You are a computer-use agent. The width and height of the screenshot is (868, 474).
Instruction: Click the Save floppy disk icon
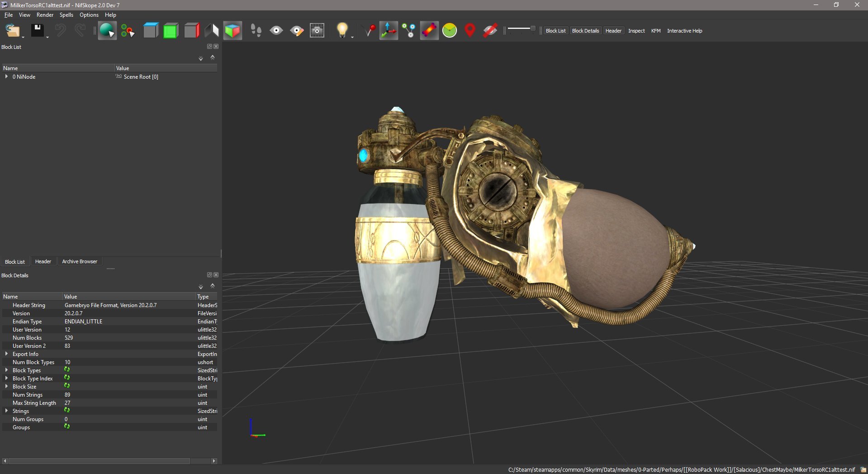click(37, 31)
